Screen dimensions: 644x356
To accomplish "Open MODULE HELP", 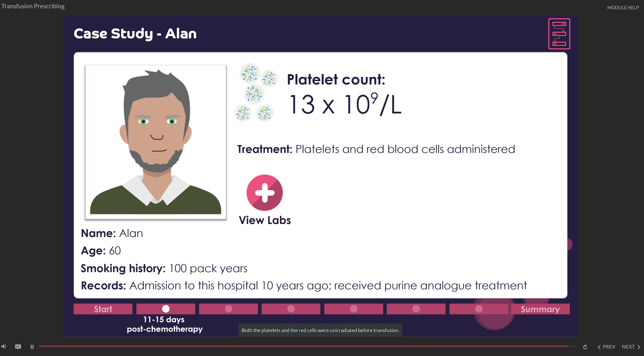I will (623, 7).
